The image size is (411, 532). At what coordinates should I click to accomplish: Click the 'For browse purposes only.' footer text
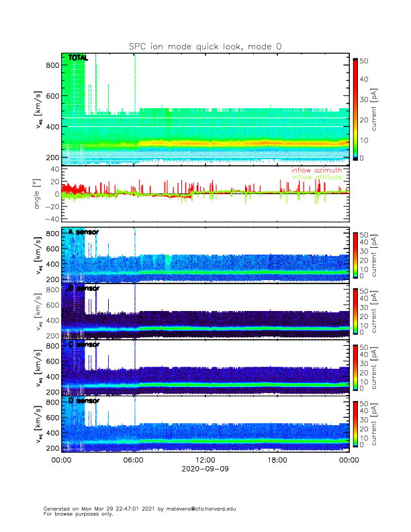75,514
